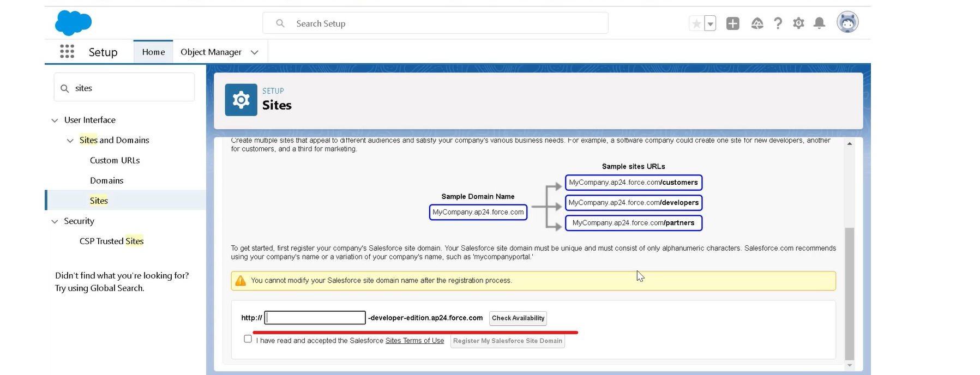980x375 pixels.
Task: Click the Setup app name label
Action: coord(103,52)
